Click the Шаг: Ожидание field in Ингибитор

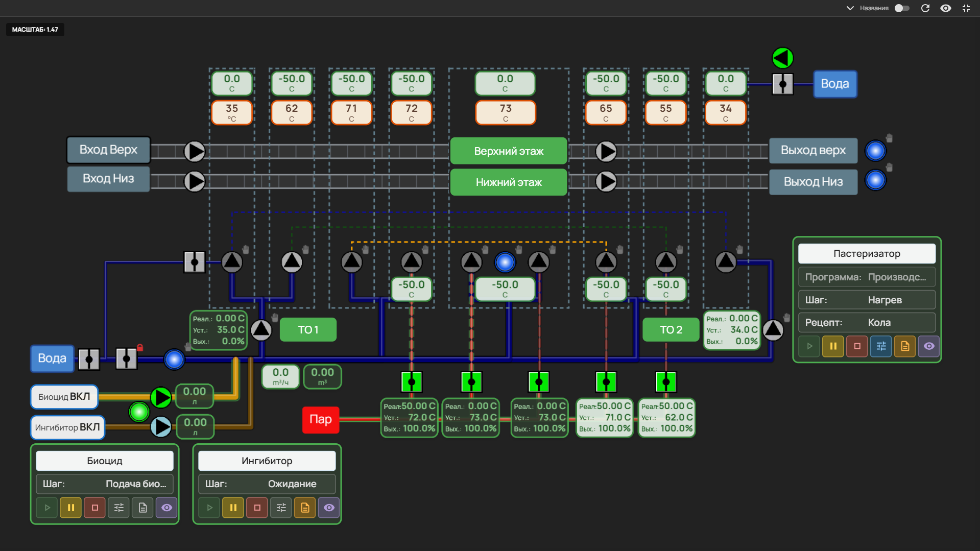267,484
